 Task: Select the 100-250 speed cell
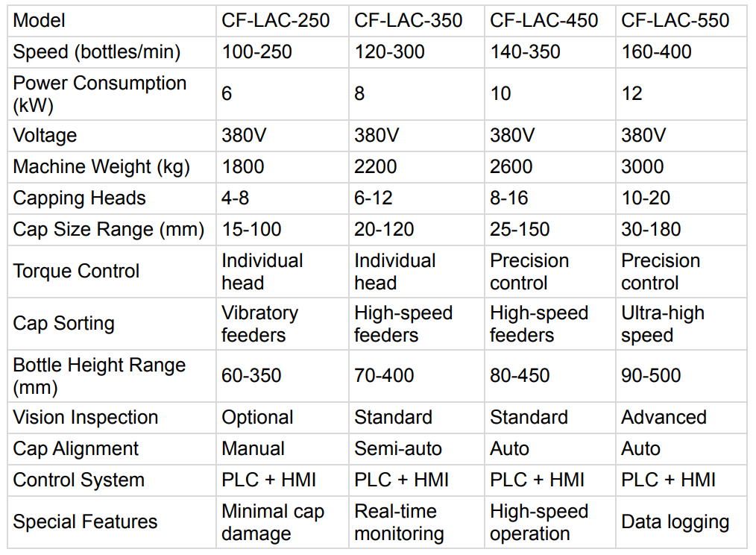pos(256,52)
